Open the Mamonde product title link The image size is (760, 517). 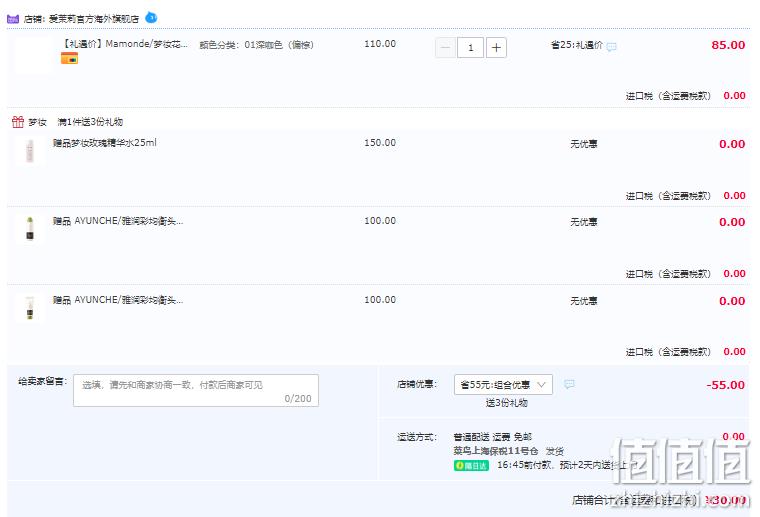[124, 44]
